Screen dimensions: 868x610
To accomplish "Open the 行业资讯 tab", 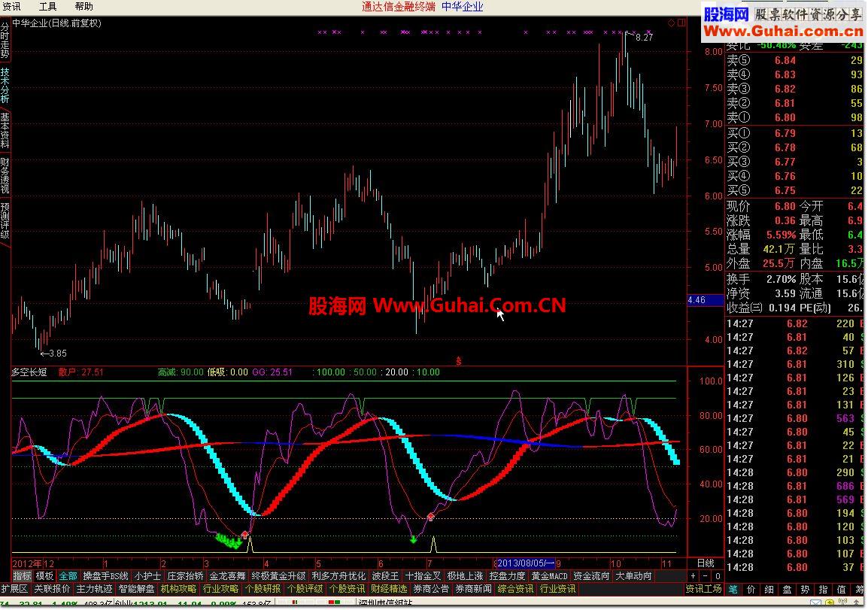I will coord(557,589).
